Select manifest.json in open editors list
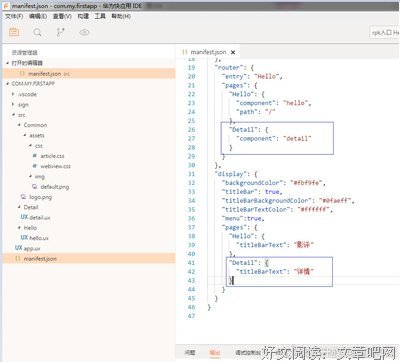Screen dimensions: 400x362 coord(89,74)
